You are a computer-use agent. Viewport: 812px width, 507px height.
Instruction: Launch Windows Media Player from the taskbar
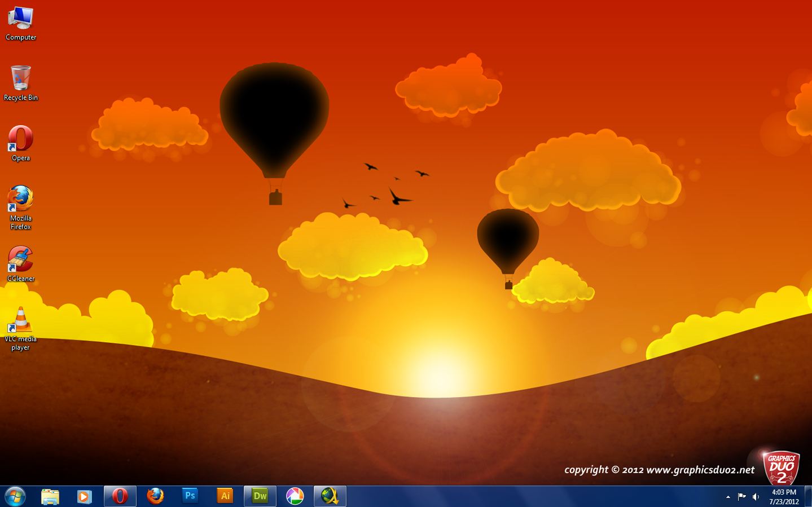[85, 496]
